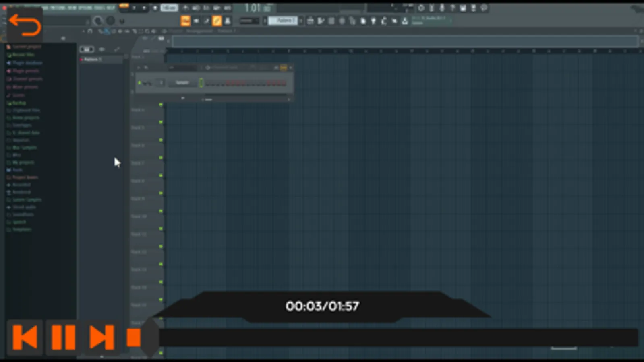Skip to next video with orange button
The width and height of the screenshot is (644, 362).
coord(101,337)
